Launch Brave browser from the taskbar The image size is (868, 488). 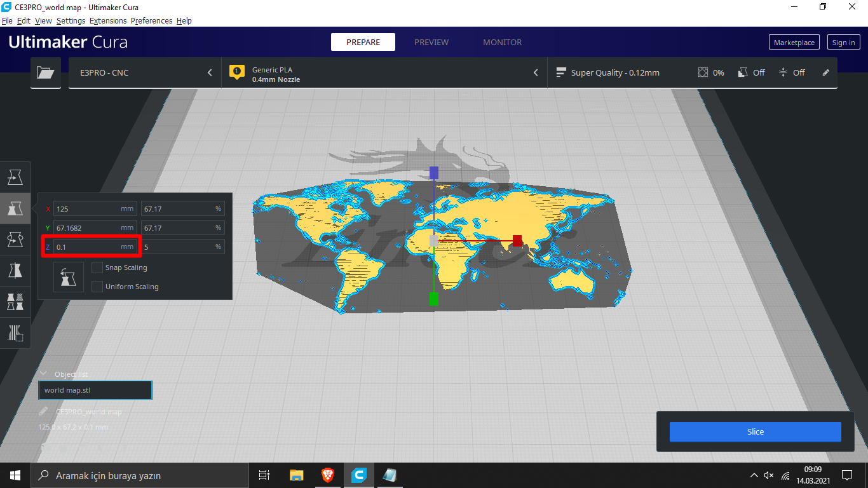tap(328, 475)
